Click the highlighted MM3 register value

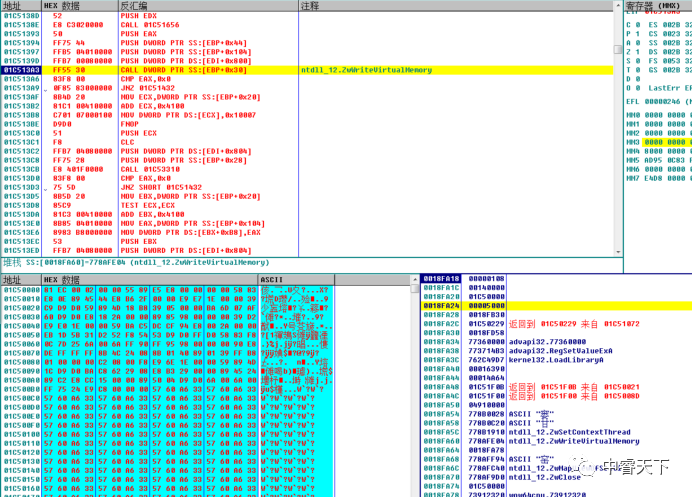(x=668, y=142)
